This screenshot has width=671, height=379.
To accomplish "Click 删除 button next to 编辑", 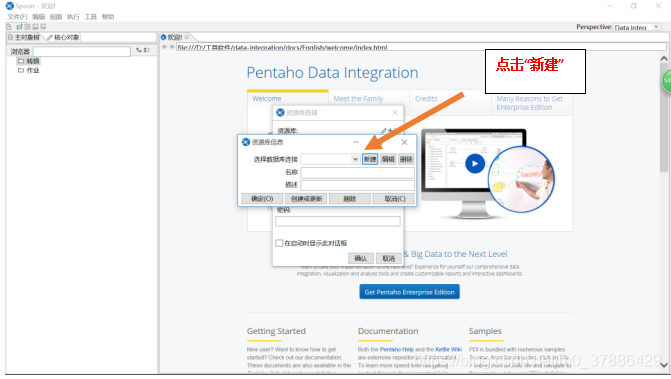I will [406, 159].
